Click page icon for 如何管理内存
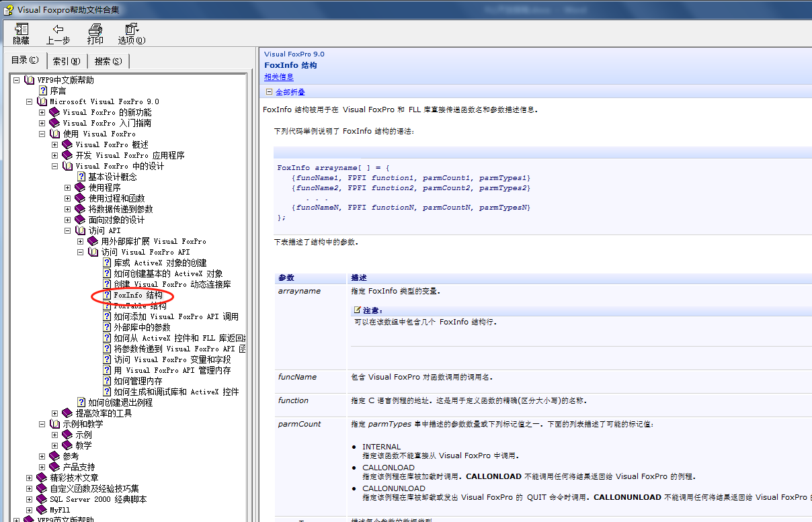 107,381
